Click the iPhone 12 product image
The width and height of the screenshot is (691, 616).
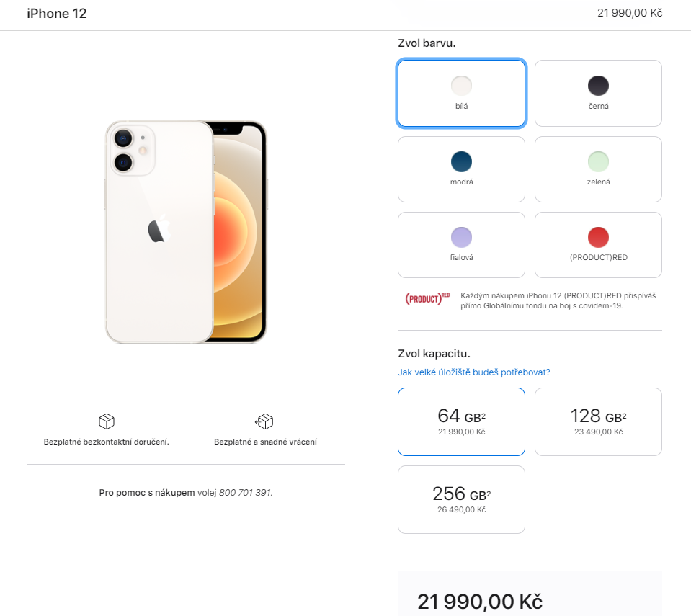tap(186, 232)
